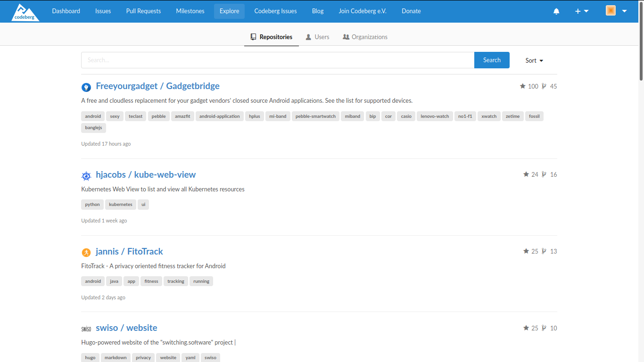Click inside the search input field
Screen dimensions: 644x362
click(x=236, y=60)
